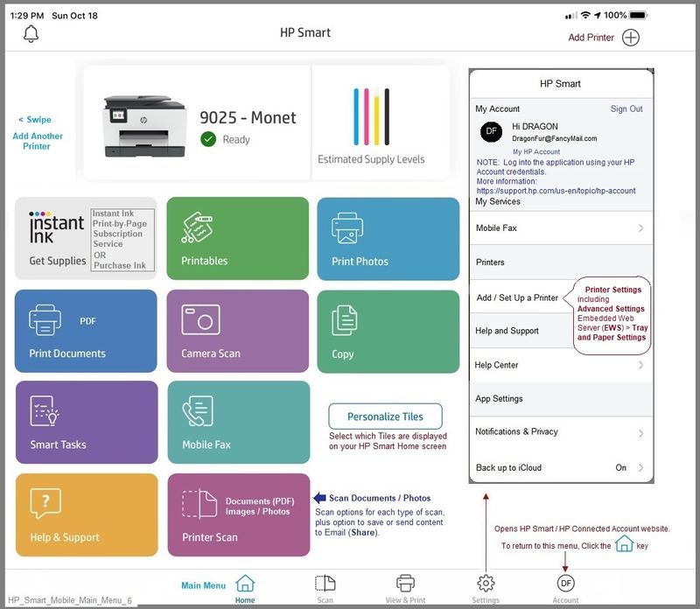Open the Instant Ink Get Supplies tile
This screenshot has height=609, width=700.
pos(86,238)
